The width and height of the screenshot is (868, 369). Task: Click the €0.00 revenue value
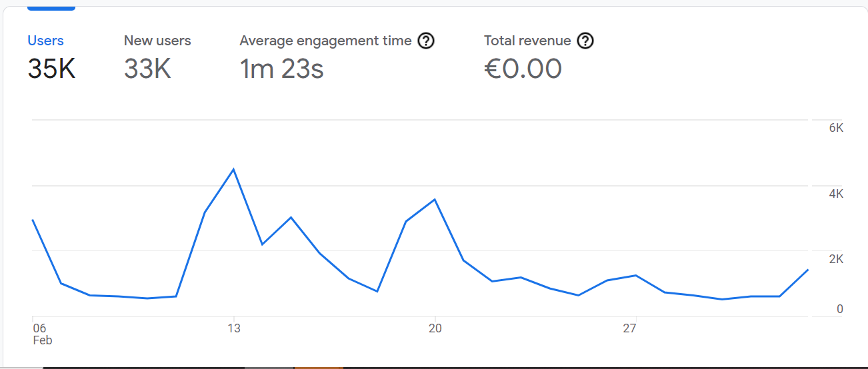point(523,69)
